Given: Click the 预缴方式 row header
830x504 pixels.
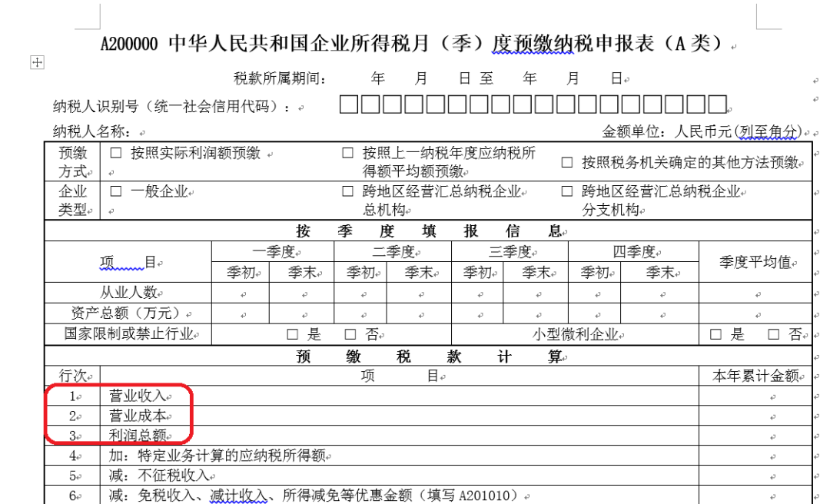Looking at the screenshot, I should 72,162.
